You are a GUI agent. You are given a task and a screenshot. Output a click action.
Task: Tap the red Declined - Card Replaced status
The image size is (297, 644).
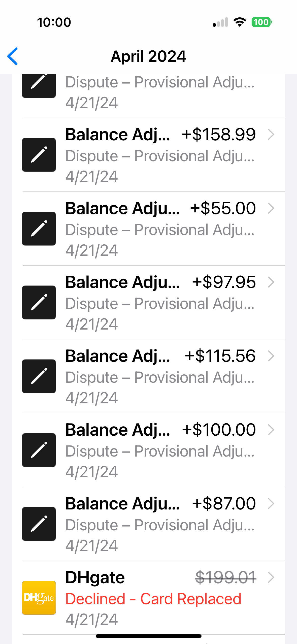(153, 599)
